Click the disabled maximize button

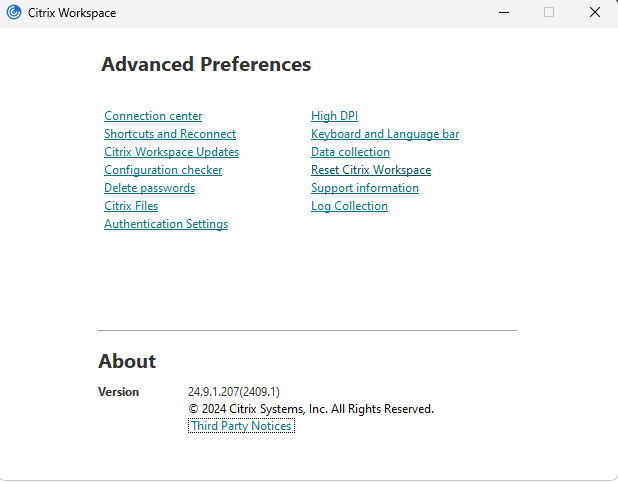click(549, 13)
